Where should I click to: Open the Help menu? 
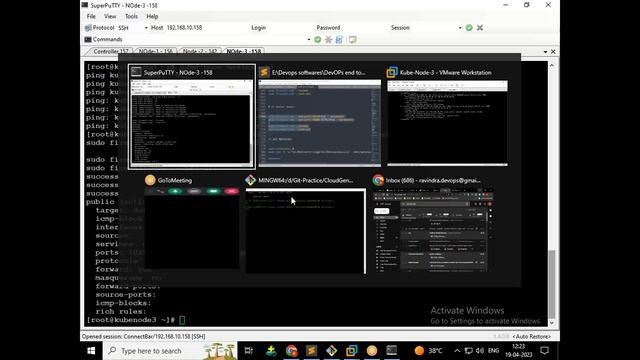(152, 16)
